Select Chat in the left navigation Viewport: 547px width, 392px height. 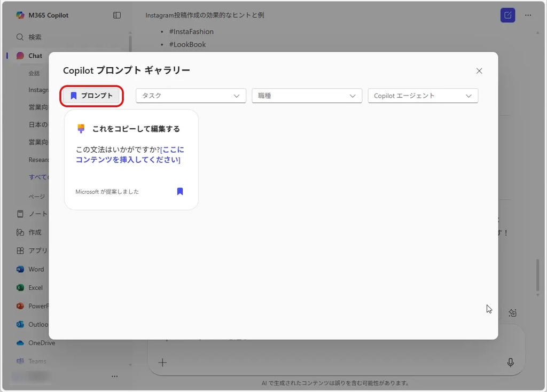point(35,56)
